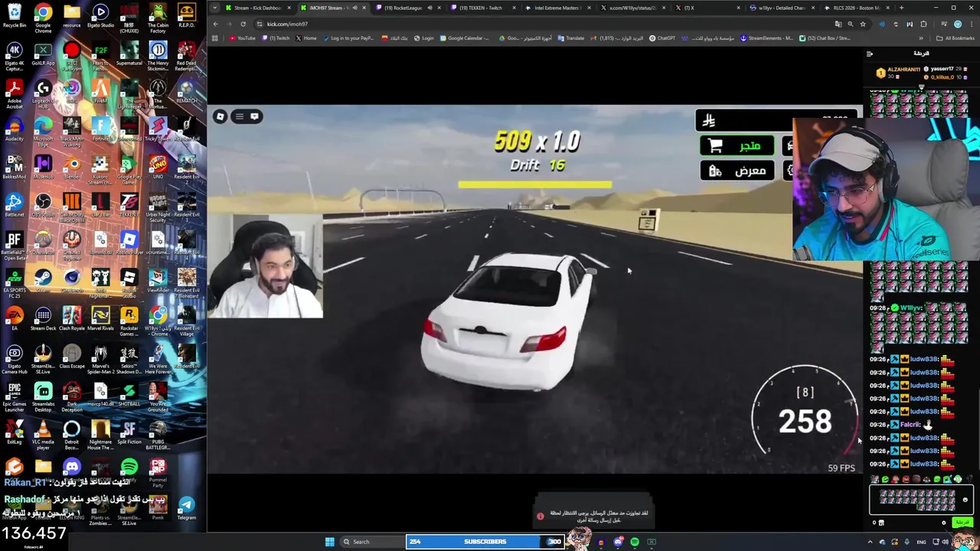The width and height of the screenshot is (980, 551).
Task: Open OBS Studio desktop shortcut
Action: [43, 205]
